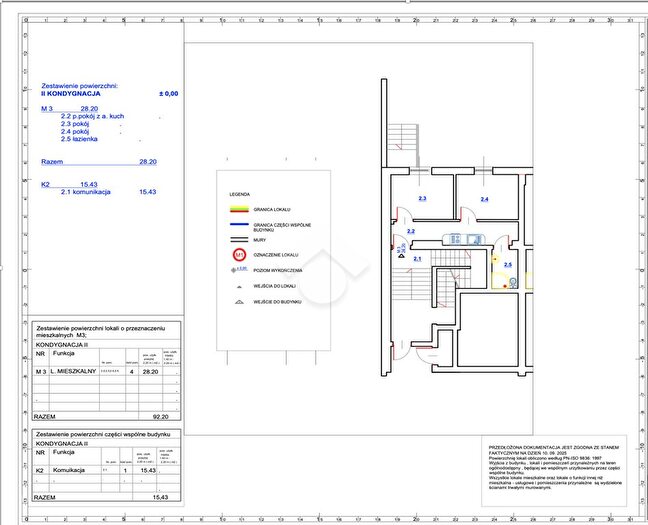Pick the blue GRANICA CZĘŚCI WSPÓLNE line swatch
Viewport: 648px width, 525px height.
point(239,224)
